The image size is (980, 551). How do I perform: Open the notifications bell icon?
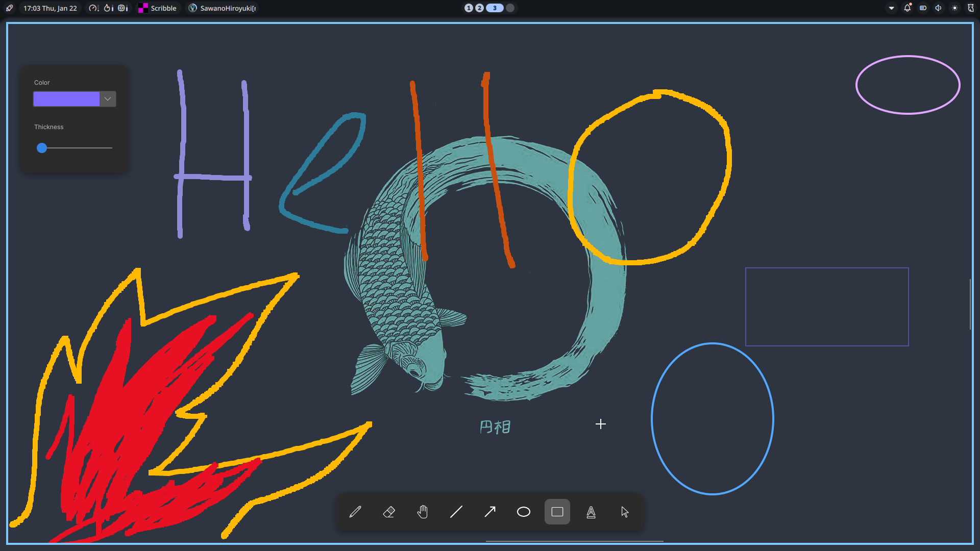(908, 8)
